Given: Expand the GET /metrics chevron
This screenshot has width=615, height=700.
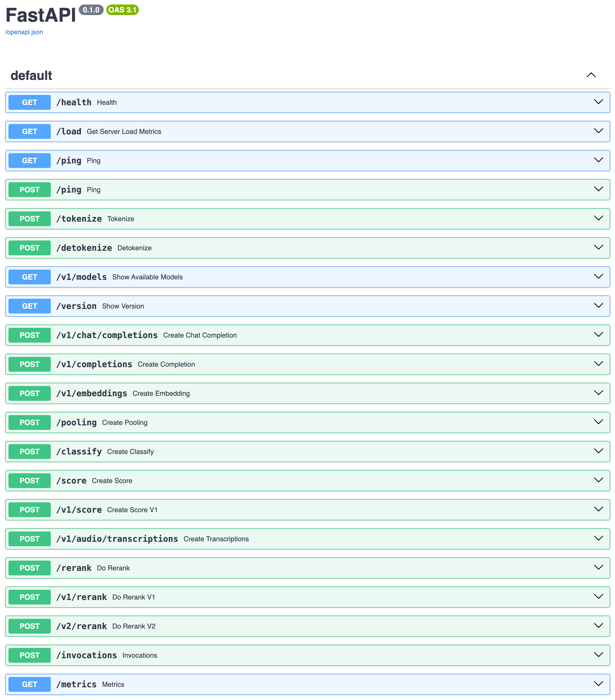Looking at the screenshot, I should point(598,684).
